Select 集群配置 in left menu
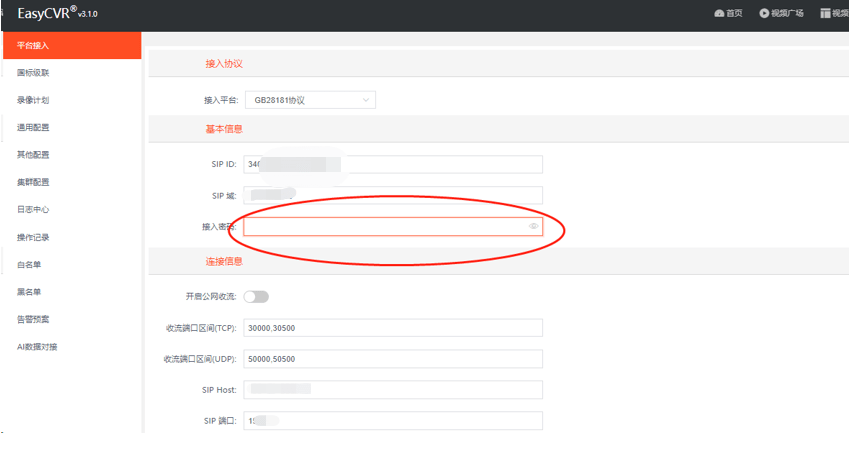 click(x=34, y=182)
